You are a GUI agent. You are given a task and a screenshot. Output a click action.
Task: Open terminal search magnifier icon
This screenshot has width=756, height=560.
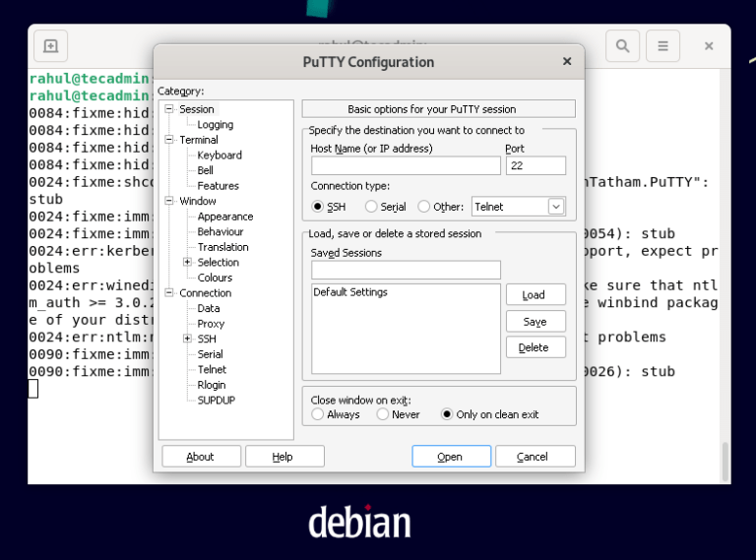[622, 45]
